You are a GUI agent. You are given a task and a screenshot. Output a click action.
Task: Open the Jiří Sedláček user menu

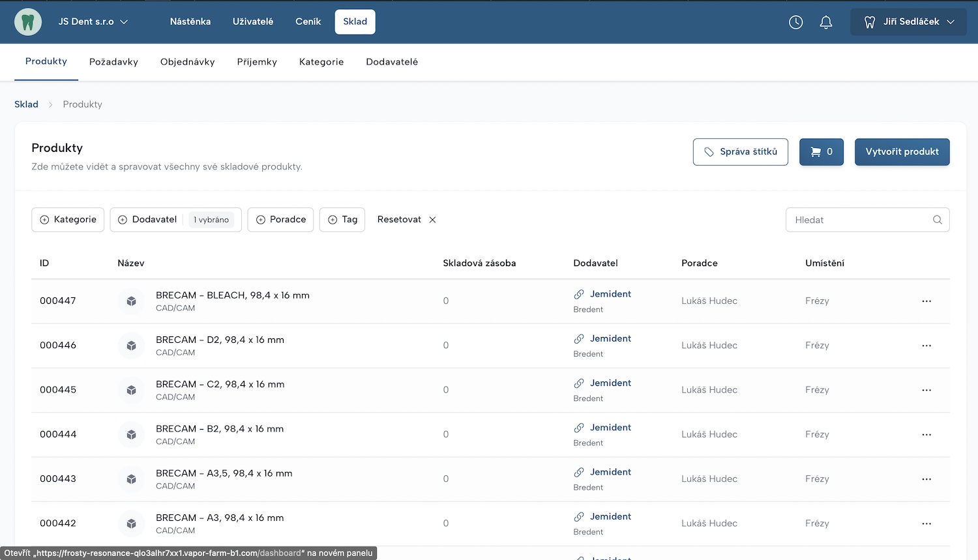(908, 22)
